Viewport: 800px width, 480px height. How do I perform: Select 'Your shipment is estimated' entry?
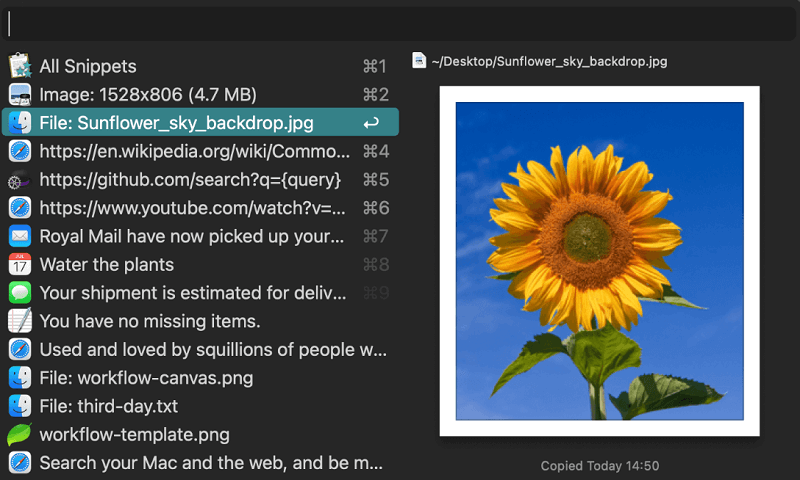193,293
